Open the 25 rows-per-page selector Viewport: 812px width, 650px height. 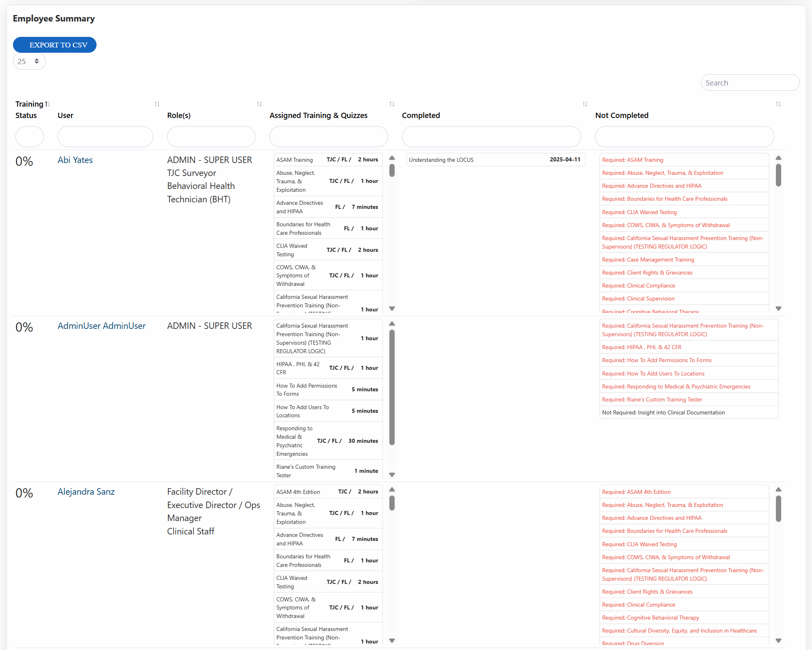pyautogui.click(x=29, y=62)
